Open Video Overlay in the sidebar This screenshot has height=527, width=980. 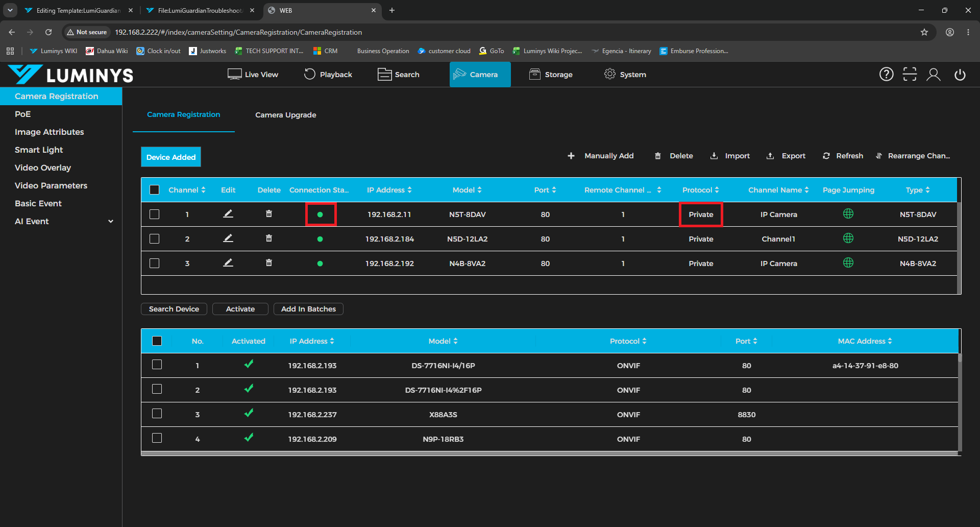[x=43, y=167]
